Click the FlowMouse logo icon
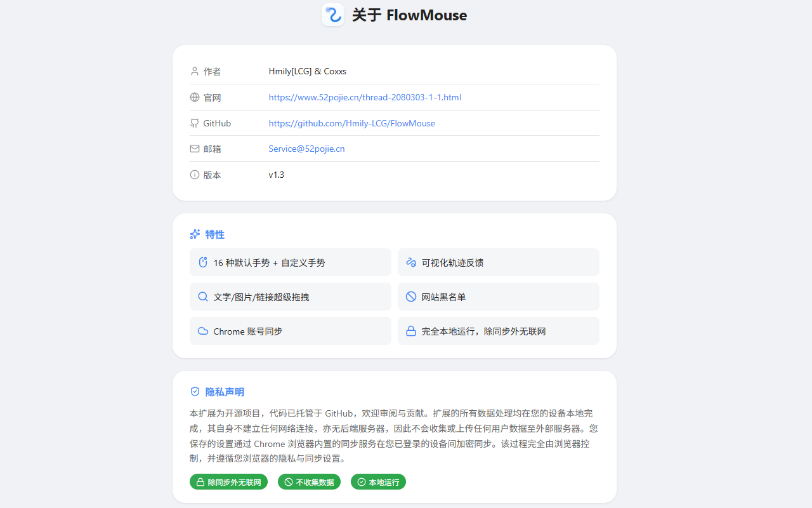The width and height of the screenshot is (812, 508). pyautogui.click(x=333, y=15)
